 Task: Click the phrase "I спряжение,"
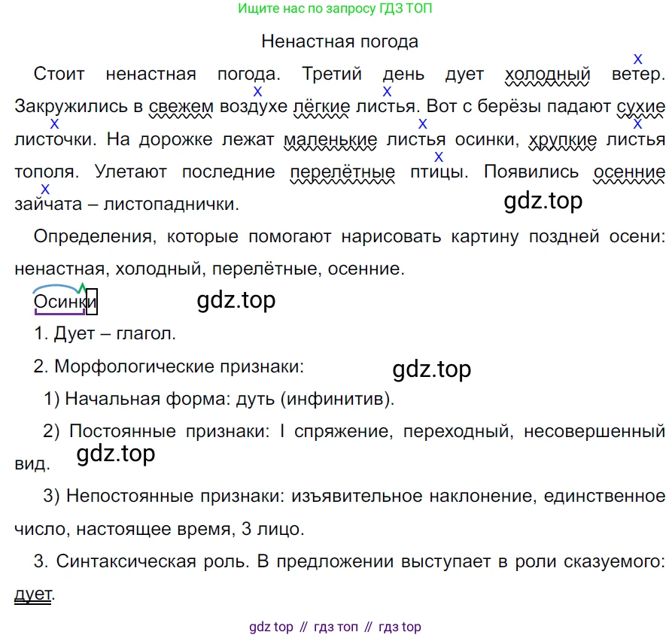pos(336,431)
